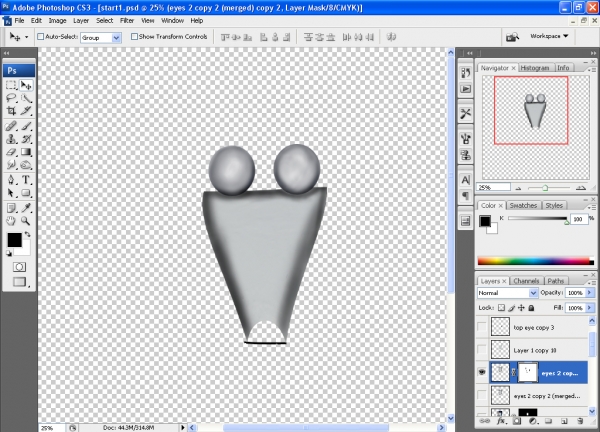Select the Healing Brush tool
Screen dimensions: 600x432
(x=11, y=126)
